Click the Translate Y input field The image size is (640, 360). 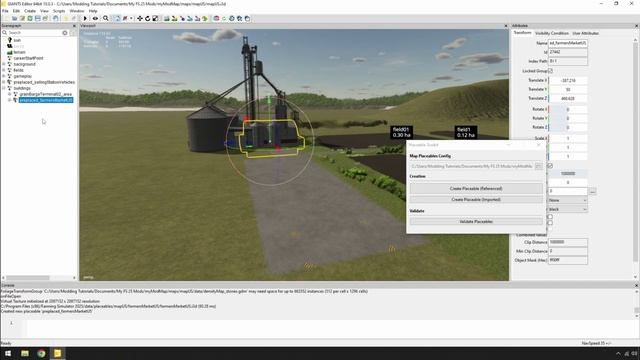568,89
